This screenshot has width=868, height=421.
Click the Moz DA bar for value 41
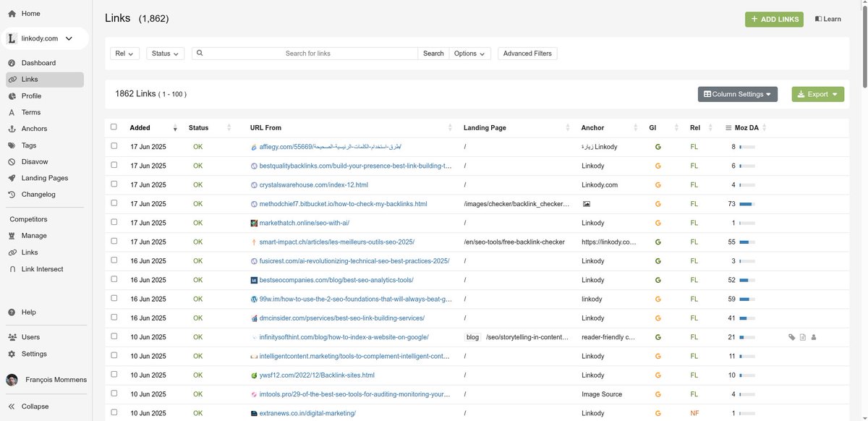point(747,318)
